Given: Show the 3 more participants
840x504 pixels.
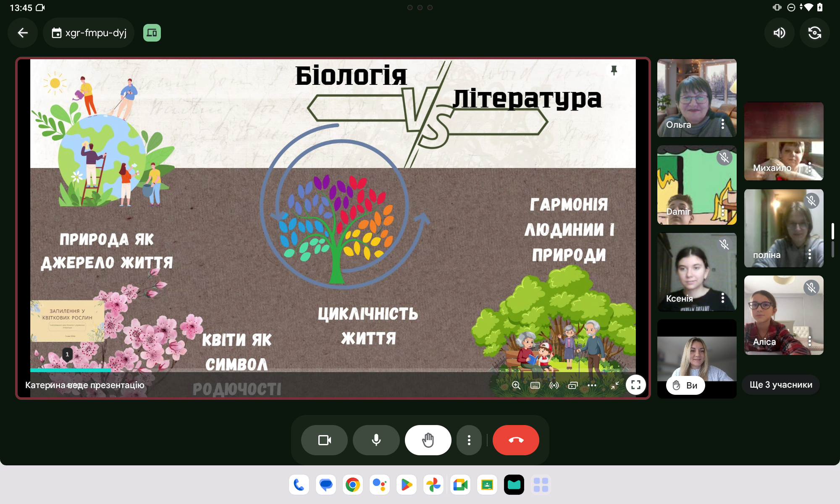Looking at the screenshot, I should click(x=781, y=385).
